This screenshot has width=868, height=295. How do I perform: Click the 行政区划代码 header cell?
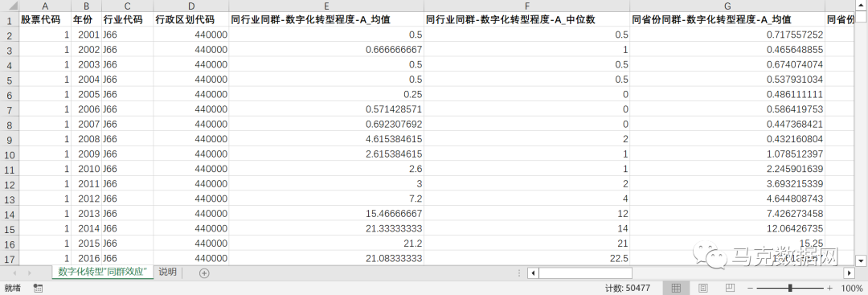pyautogui.click(x=191, y=20)
